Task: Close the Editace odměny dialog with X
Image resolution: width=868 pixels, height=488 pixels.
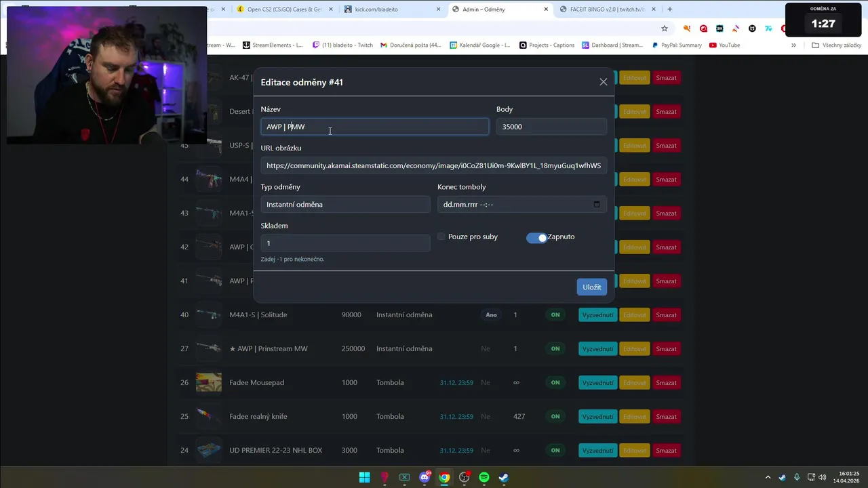Action: (603, 82)
